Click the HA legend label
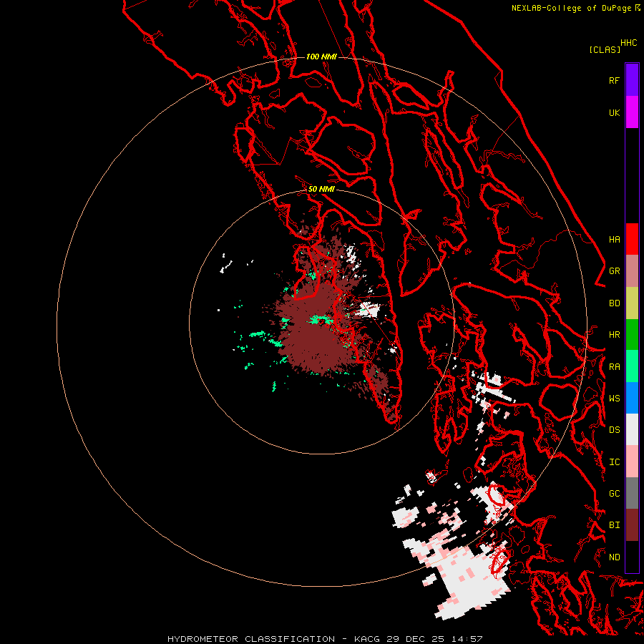The height and width of the screenshot is (644, 644). (x=614, y=240)
